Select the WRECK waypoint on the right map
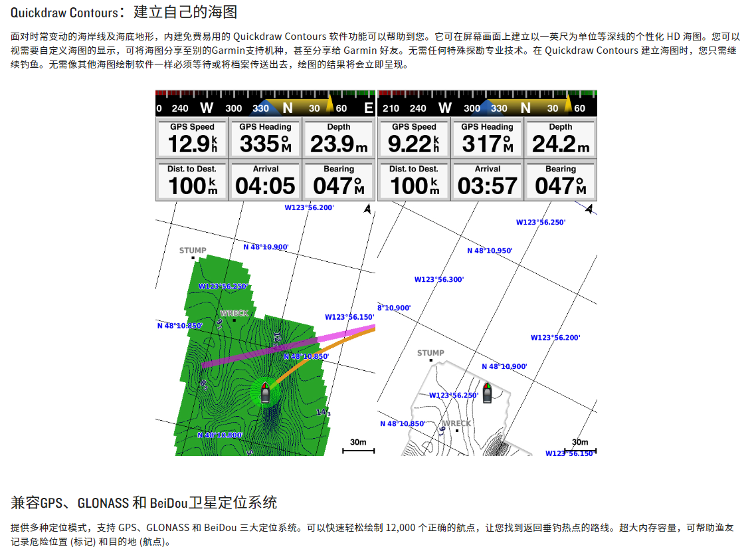This screenshot has width=756, height=557. [456, 424]
